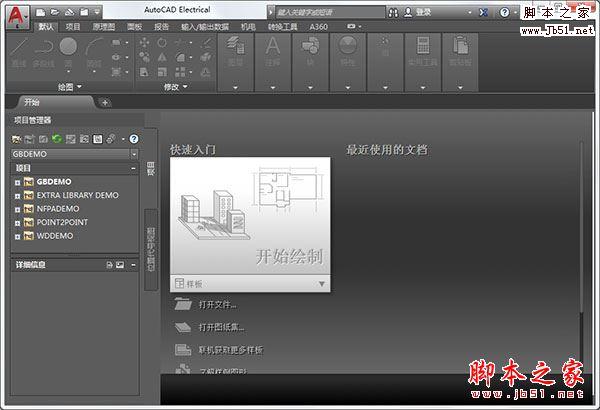Click the Line tool in the ribbon
The image size is (600, 410).
click(19, 48)
